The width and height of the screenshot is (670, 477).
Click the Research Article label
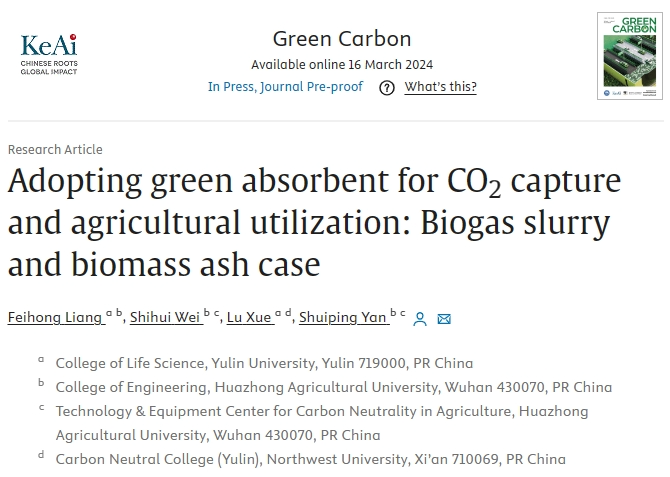[x=55, y=150]
